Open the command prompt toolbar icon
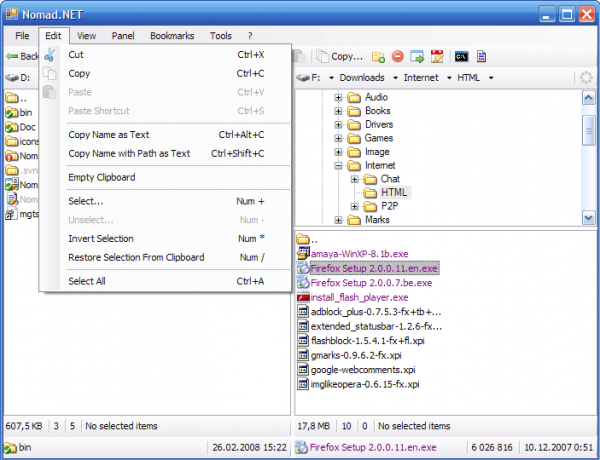 [460, 57]
